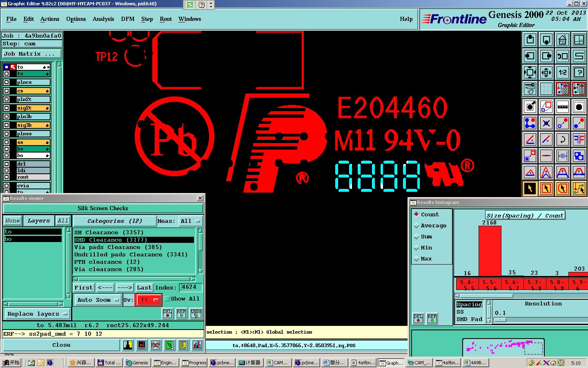Click the pan left view icon
Viewport: 588px width, 368px height.
click(x=530, y=56)
